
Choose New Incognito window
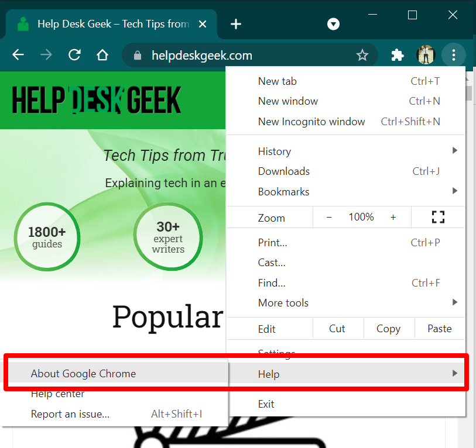(311, 122)
